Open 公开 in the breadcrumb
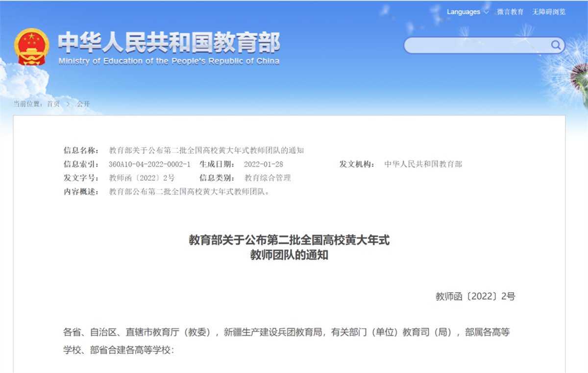This screenshot has height=373, width=588. (83, 104)
